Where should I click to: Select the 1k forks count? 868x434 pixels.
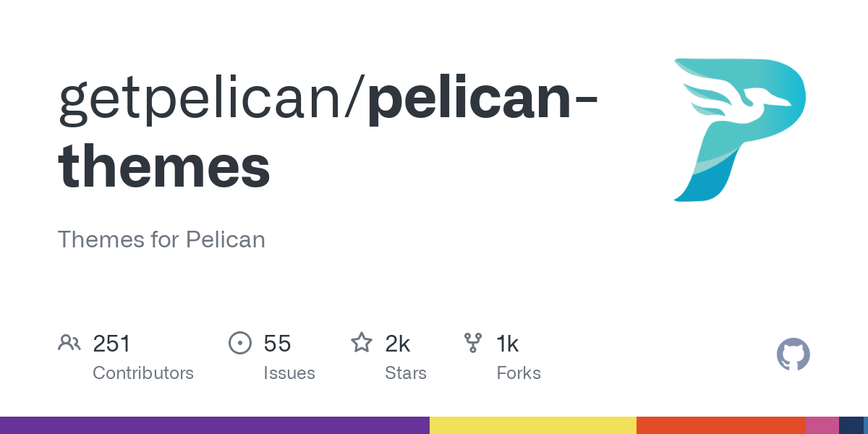click(x=508, y=344)
